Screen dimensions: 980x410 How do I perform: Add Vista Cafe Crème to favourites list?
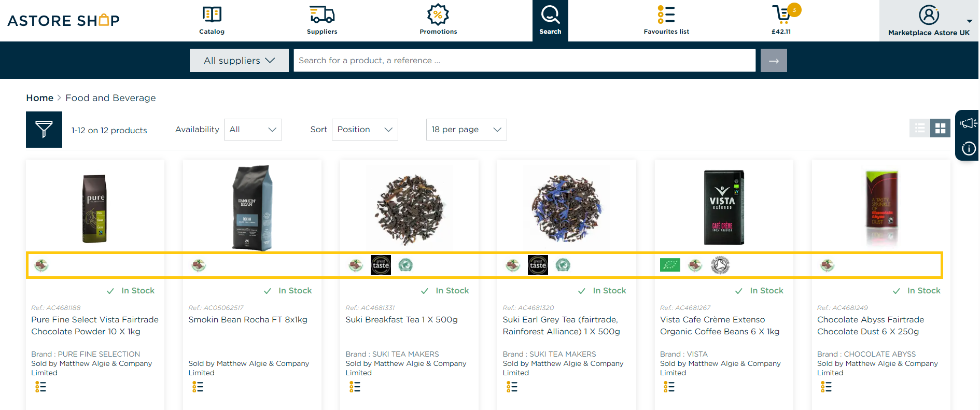pos(669,387)
